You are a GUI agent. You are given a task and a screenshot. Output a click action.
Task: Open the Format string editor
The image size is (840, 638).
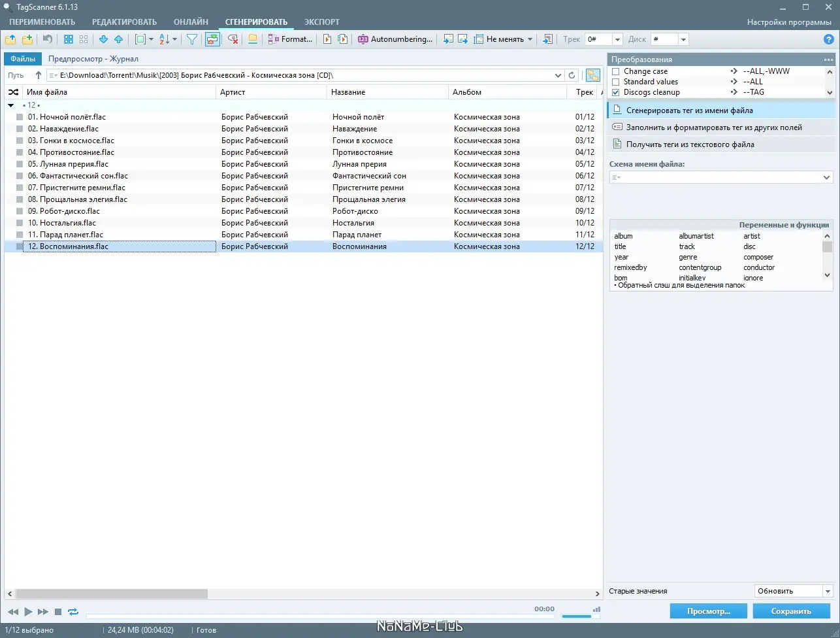coord(289,39)
